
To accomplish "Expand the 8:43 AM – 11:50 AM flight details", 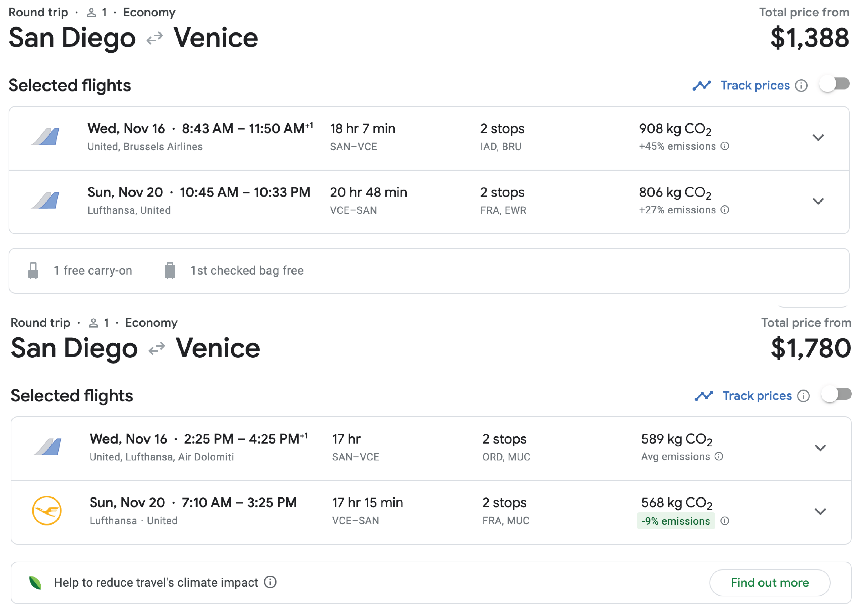I will tap(818, 137).
